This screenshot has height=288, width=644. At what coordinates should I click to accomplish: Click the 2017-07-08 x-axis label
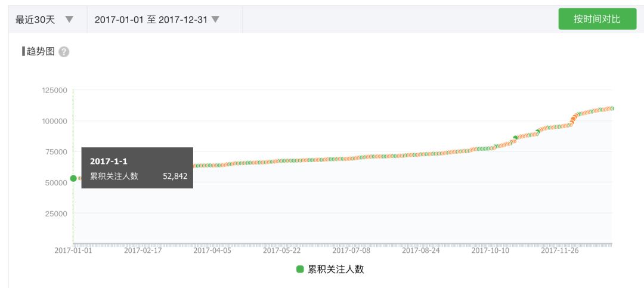click(x=351, y=250)
